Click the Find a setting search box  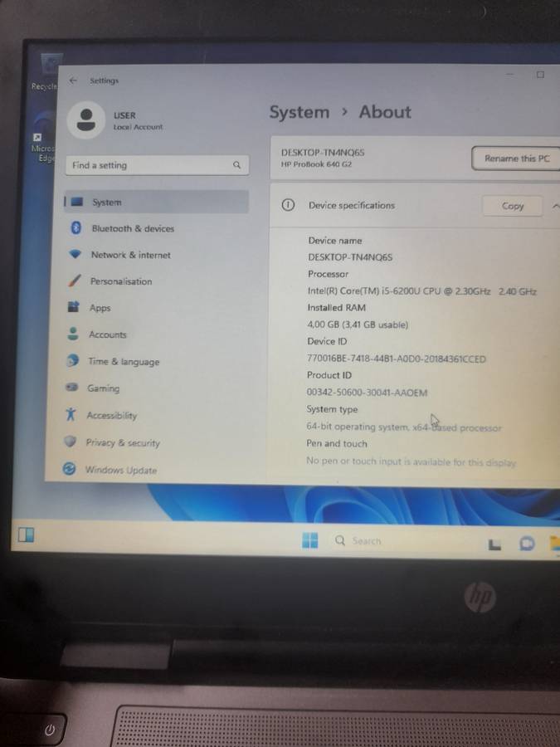[149, 165]
